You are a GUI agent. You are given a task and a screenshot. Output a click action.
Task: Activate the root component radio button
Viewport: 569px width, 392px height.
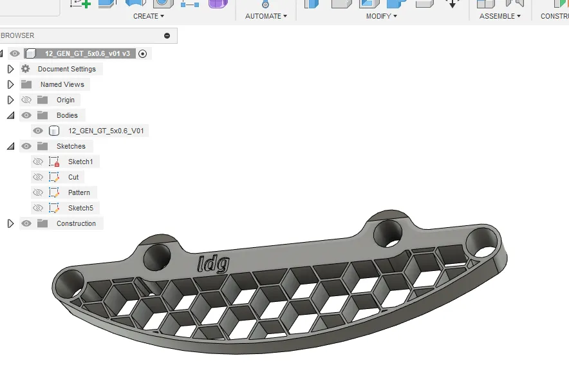pyautogui.click(x=143, y=54)
